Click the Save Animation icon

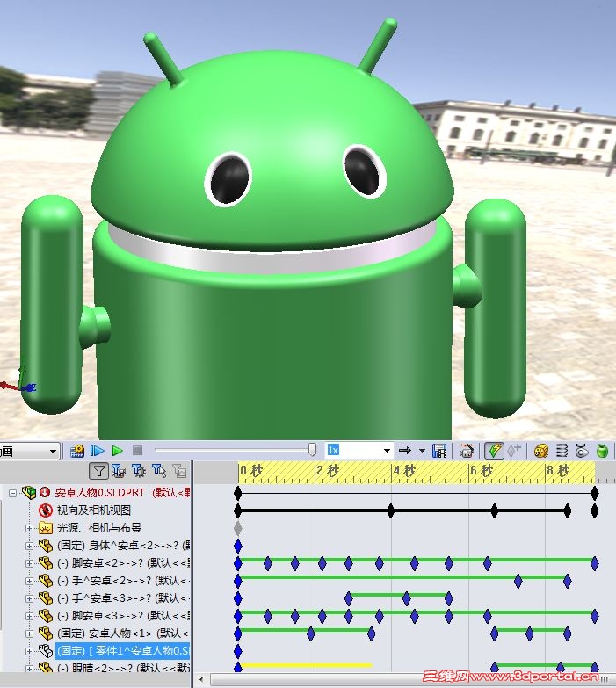[x=439, y=451]
